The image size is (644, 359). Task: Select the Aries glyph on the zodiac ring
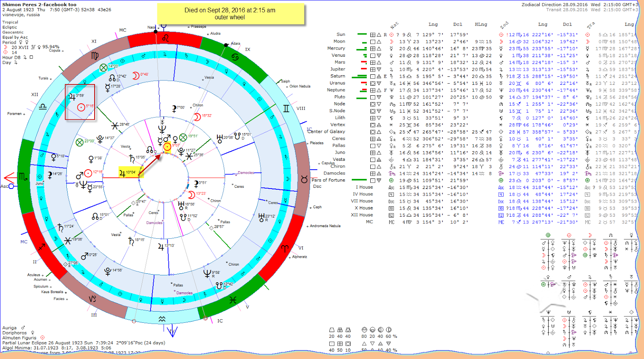[285, 249]
